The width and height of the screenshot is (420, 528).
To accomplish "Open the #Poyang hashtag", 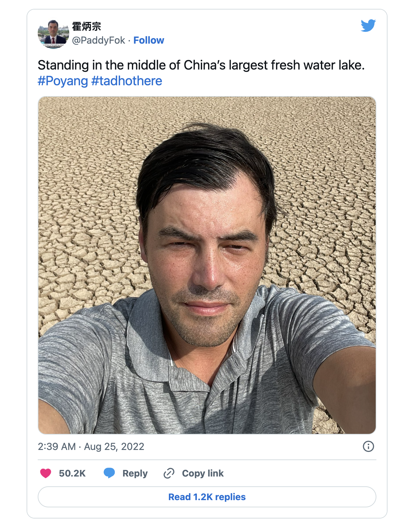I will point(63,81).
